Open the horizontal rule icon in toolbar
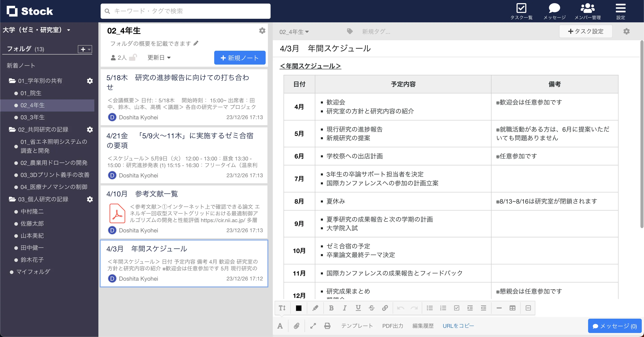The image size is (644, 337). click(499, 308)
